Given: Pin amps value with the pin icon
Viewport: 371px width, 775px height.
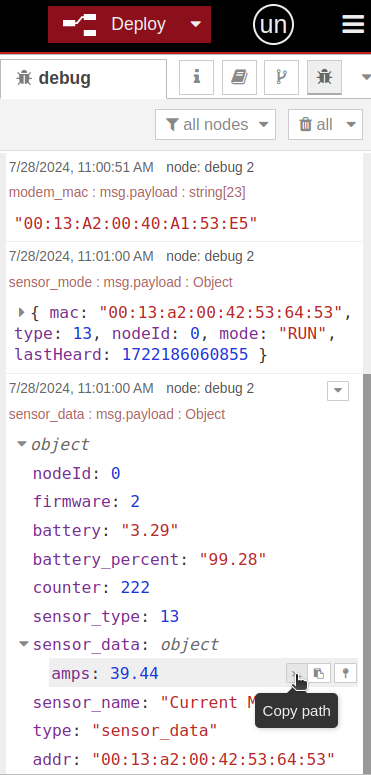Looking at the screenshot, I should 345,673.
